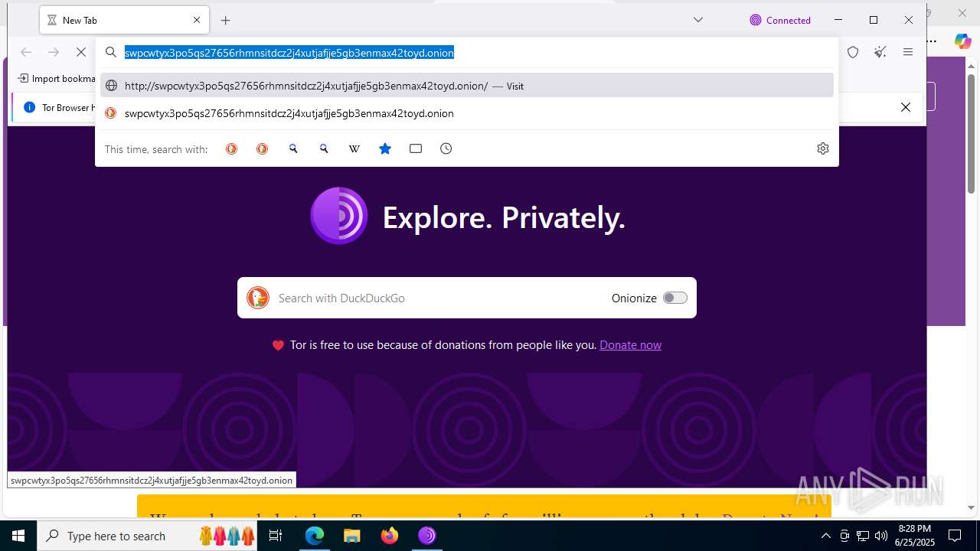Click the New Identity broom icon
Image resolution: width=980 pixels, height=551 pixels.
pos(880,52)
